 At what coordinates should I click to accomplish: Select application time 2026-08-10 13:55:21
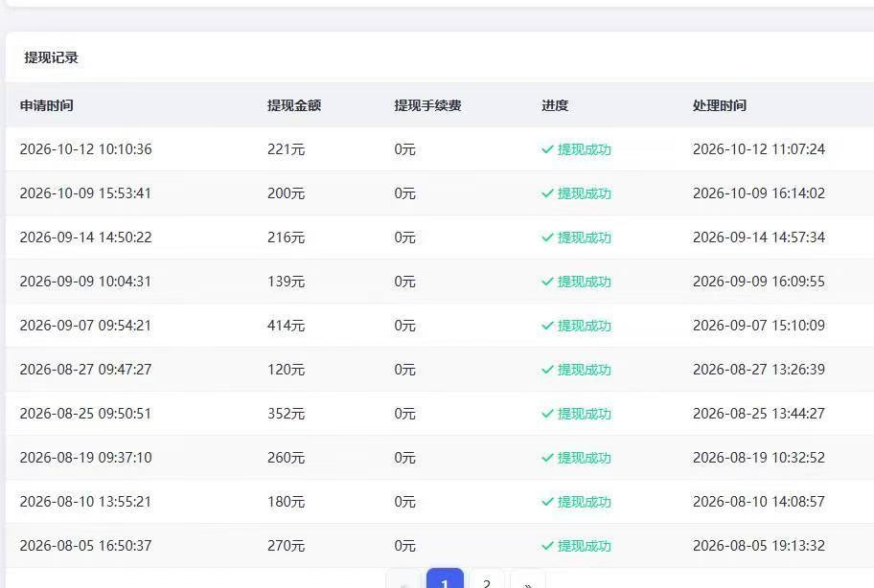coord(85,501)
